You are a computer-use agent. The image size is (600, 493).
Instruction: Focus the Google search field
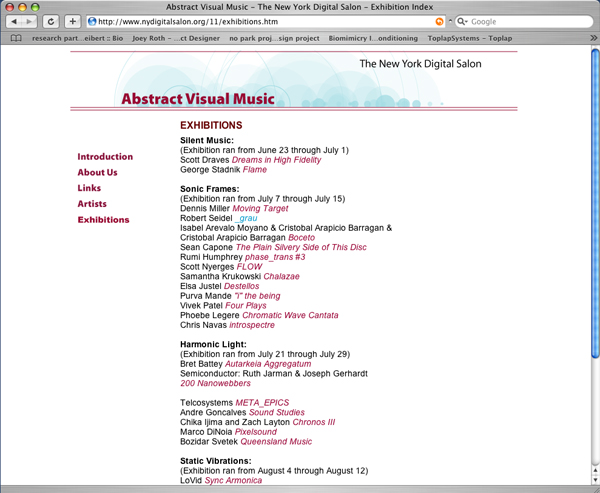click(x=524, y=22)
